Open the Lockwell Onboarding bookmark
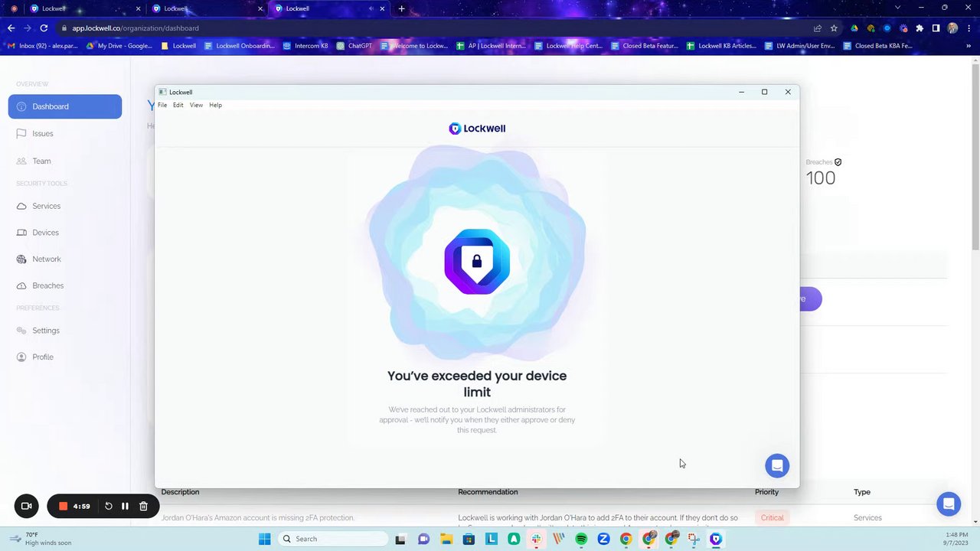The height and width of the screenshot is (551, 980). (x=240, y=46)
